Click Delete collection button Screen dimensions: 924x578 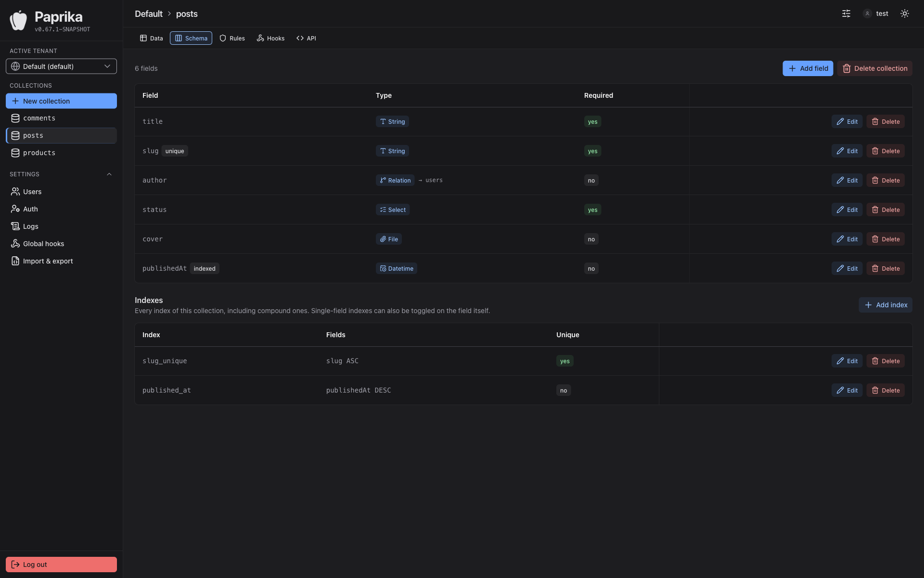pos(874,68)
